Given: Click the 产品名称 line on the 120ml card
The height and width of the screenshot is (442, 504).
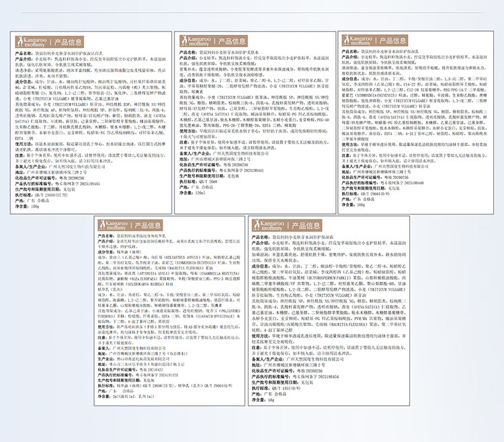Looking at the screenshot, I should pyautogui.click(x=219, y=52).
